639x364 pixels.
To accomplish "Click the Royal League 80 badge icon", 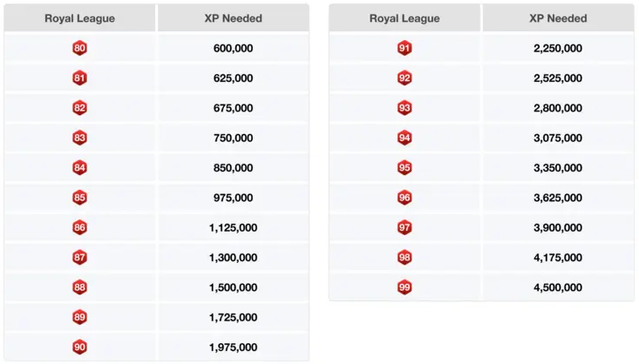I will click(79, 49).
